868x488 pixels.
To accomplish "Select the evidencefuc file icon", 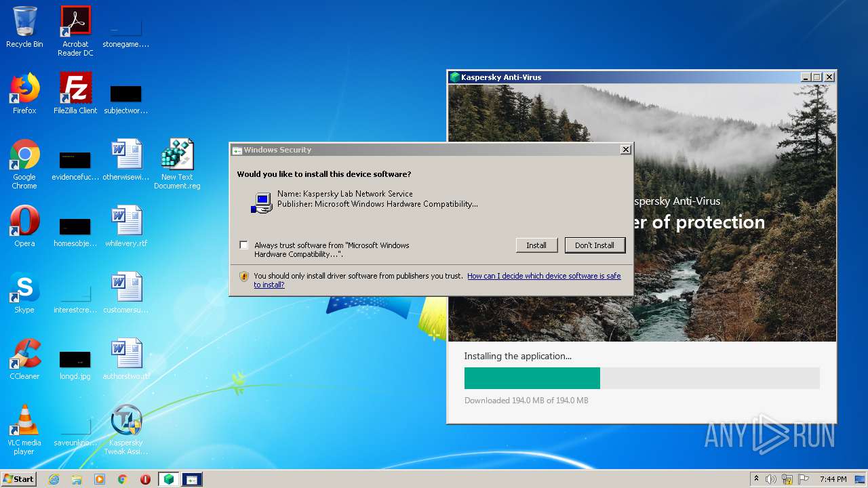I will tap(75, 166).
